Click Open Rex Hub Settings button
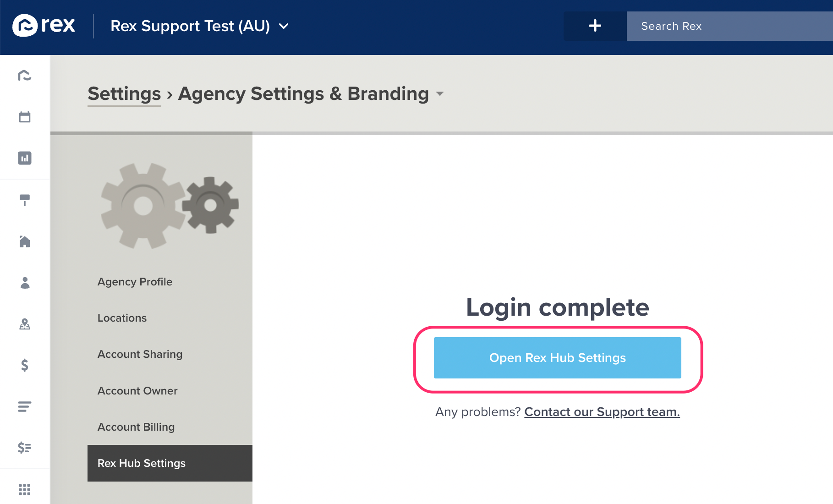The height and width of the screenshot is (504, 833). [x=557, y=358]
